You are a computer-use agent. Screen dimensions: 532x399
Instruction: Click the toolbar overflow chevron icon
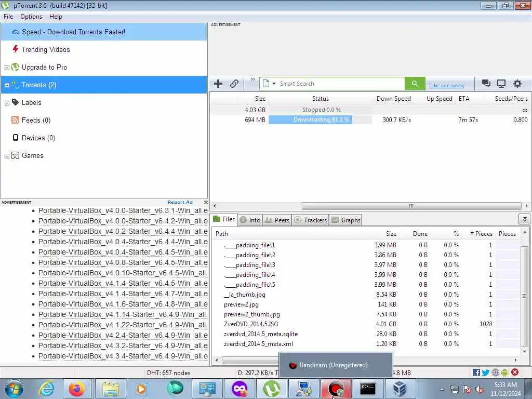click(253, 79)
